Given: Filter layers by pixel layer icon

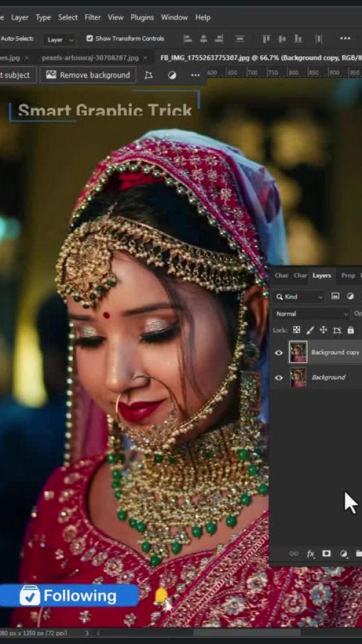Looking at the screenshot, I should point(336,296).
